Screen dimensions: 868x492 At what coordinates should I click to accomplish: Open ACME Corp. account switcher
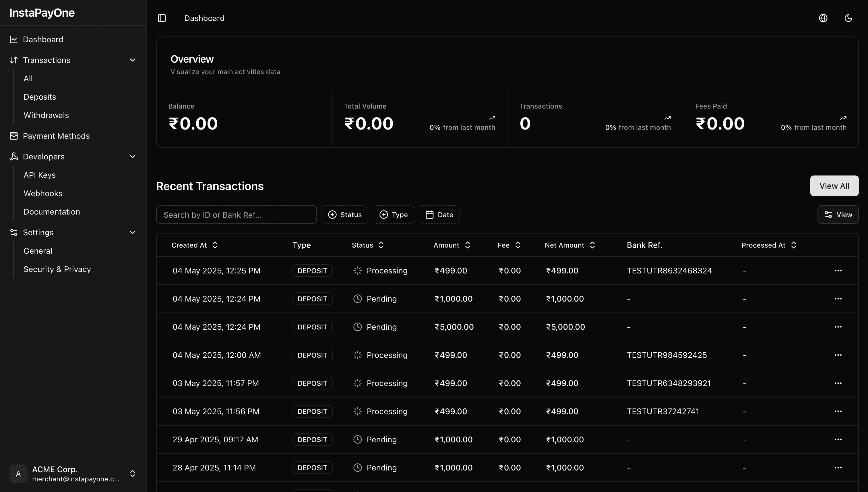click(73, 473)
